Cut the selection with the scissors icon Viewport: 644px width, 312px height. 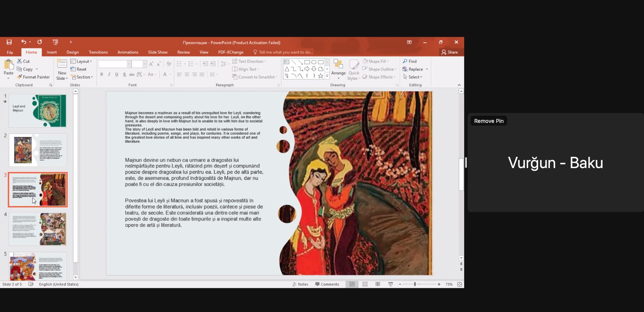click(x=23, y=61)
